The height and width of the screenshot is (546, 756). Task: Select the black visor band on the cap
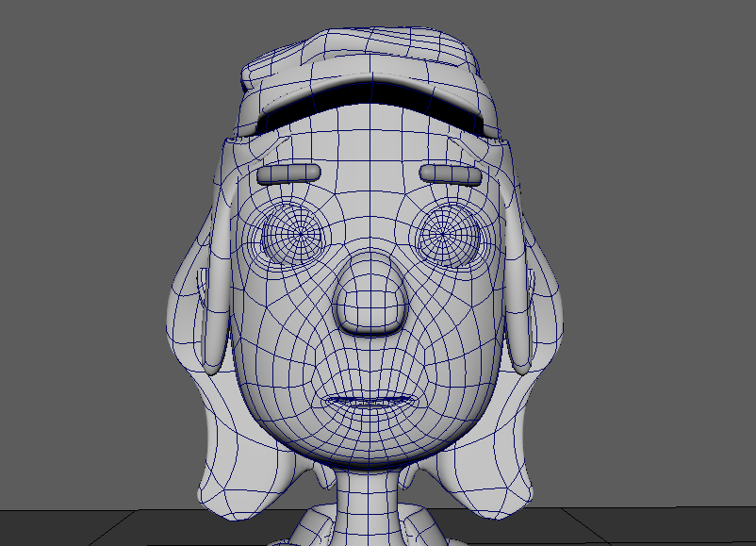pos(370,102)
